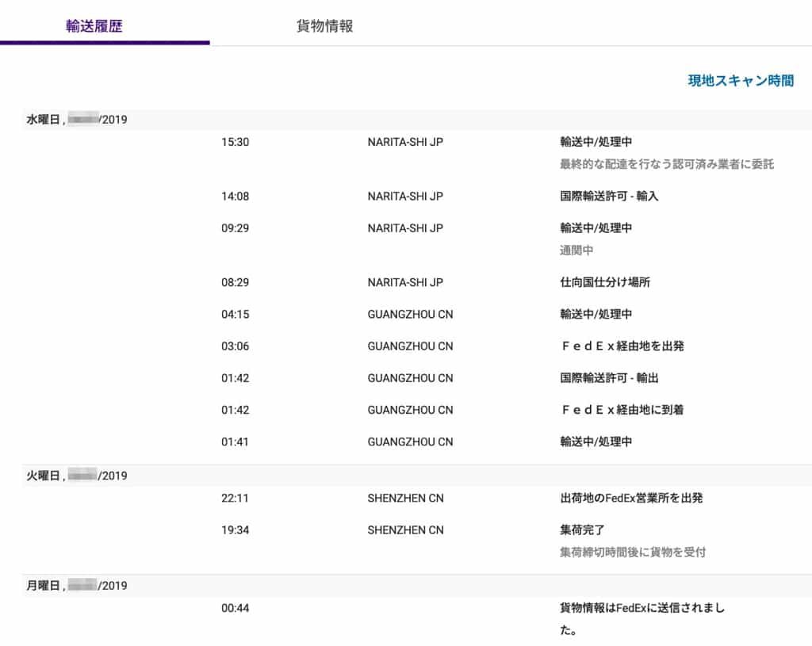This screenshot has width=812, height=646.
Task: Click the 00:44 time entry
Action: click(x=235, y=608)
